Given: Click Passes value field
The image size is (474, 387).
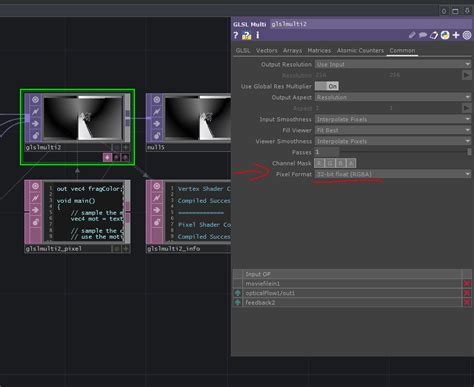Looking at the screenshot, I should tap(327, 152).
